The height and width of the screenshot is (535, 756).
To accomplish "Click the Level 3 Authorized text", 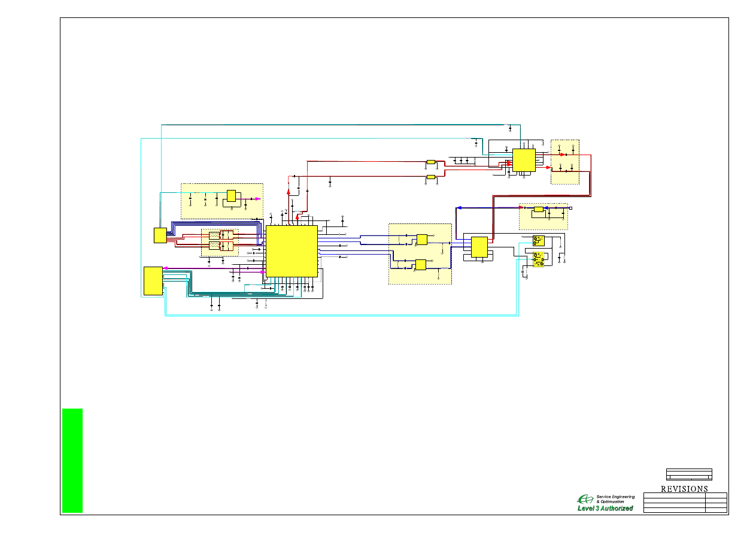I will click(x=605, y=508).
